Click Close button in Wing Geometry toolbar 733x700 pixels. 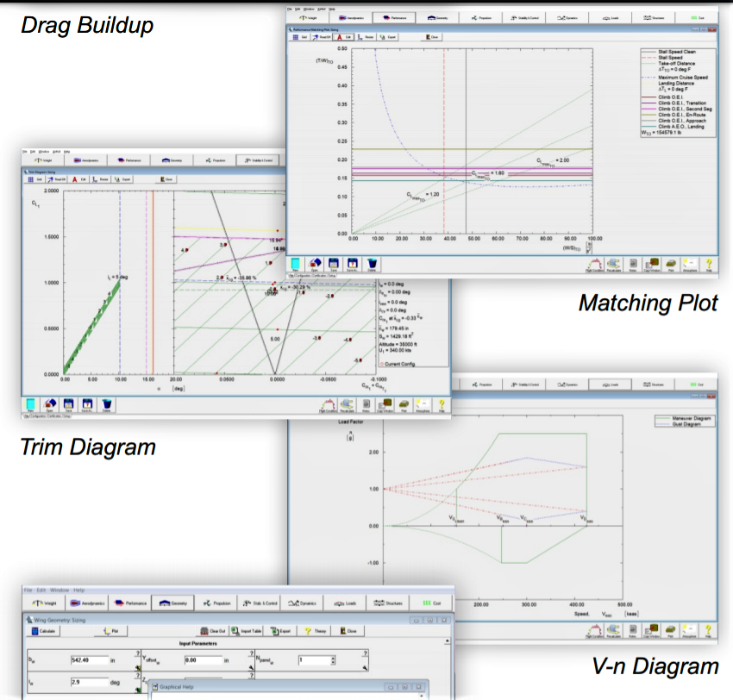point(348,631)
